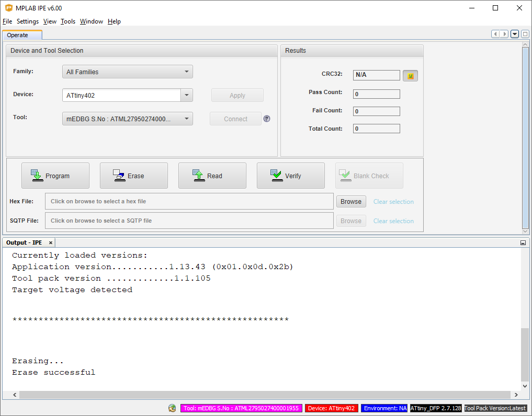Click the Blank Check button
The width and height of the screenshot is (532, 416).
click(369, 176)
